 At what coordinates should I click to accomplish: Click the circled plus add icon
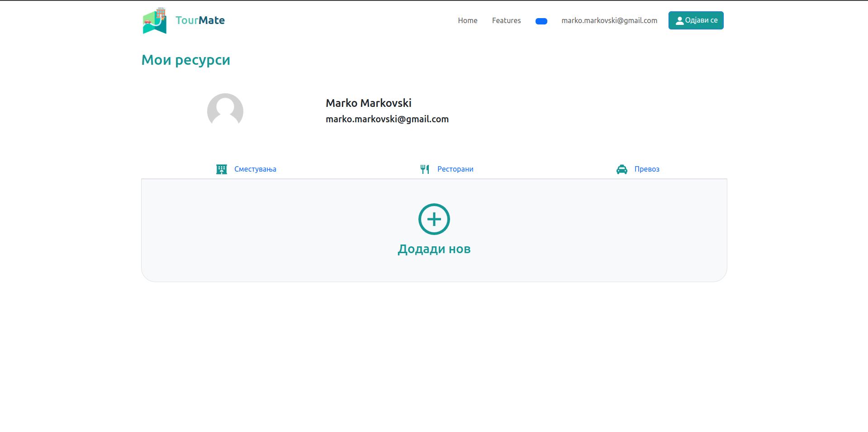(434, 219)
